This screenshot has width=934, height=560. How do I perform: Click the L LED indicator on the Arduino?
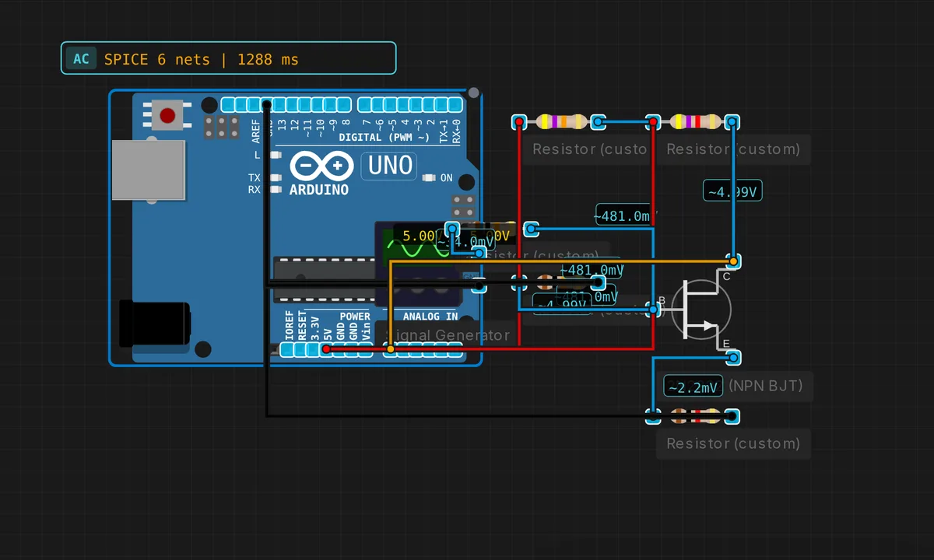[x=274, y=155]
